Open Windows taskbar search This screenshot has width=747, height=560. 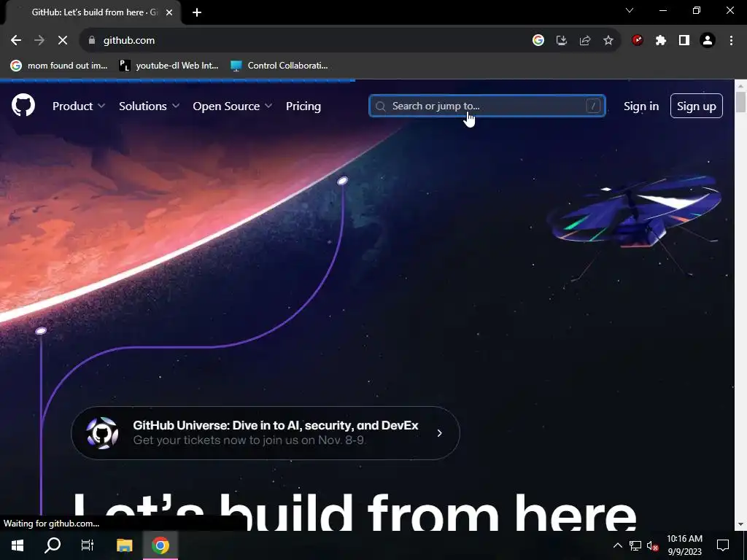[x=53, y=545]
